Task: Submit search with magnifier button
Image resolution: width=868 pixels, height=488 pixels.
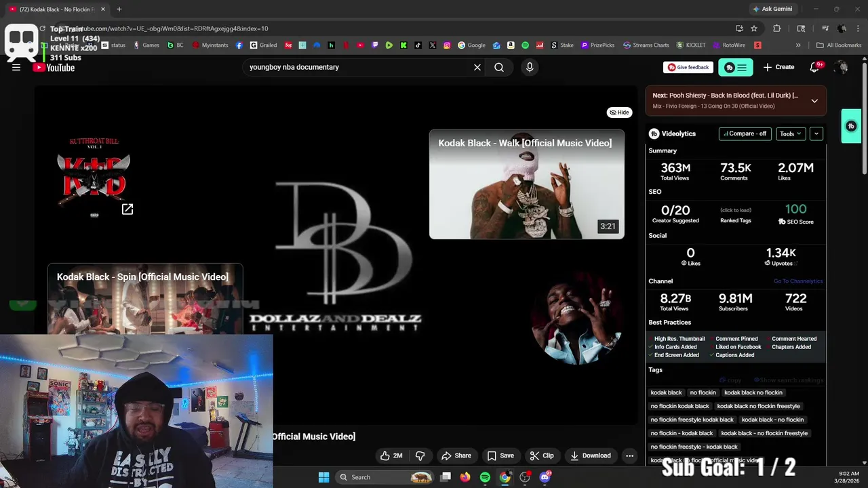Action: (x=499, y=67)
